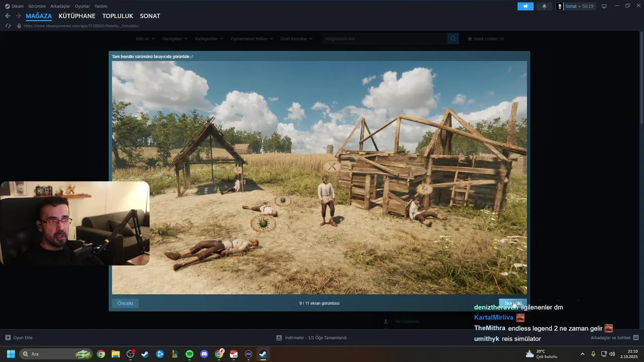Click the page vertical scrollbar
This screenshot has height=362, width=644.
coord(641,78)
